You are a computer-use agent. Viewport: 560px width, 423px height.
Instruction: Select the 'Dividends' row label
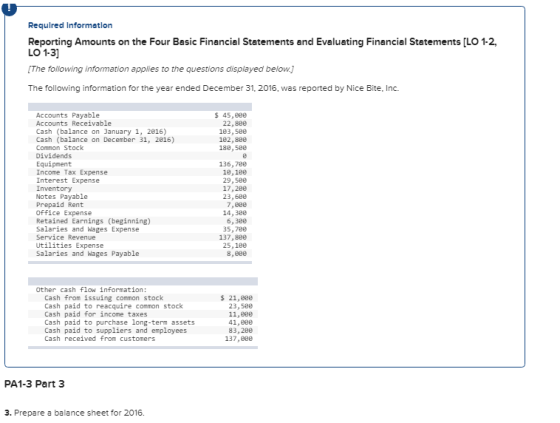tap(54, 156)
